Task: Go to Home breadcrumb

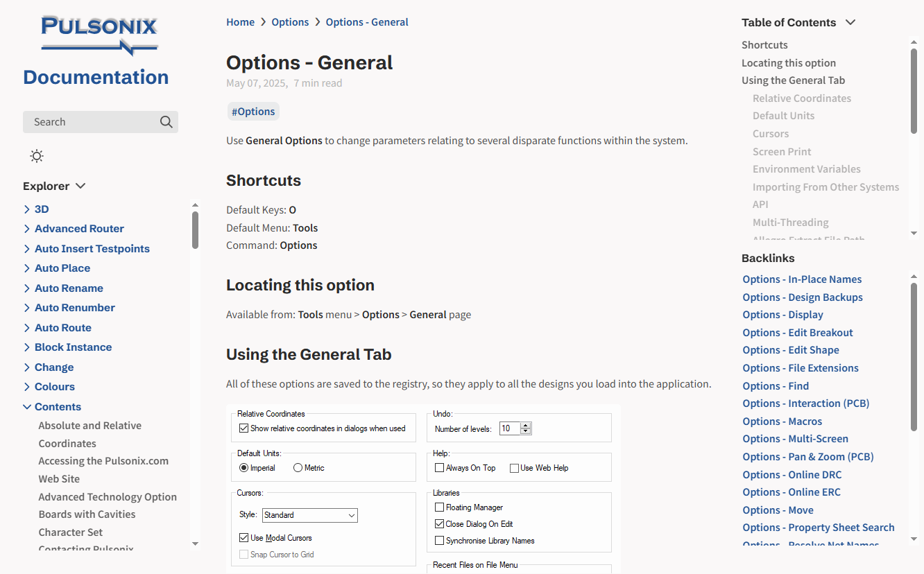Action: click(x=240, y=22)
